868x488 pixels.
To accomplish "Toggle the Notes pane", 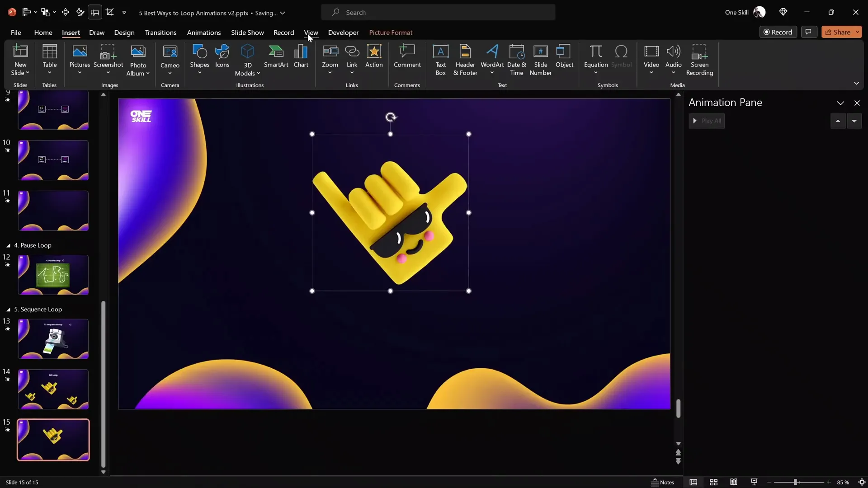I will click(x=663, y=482).
